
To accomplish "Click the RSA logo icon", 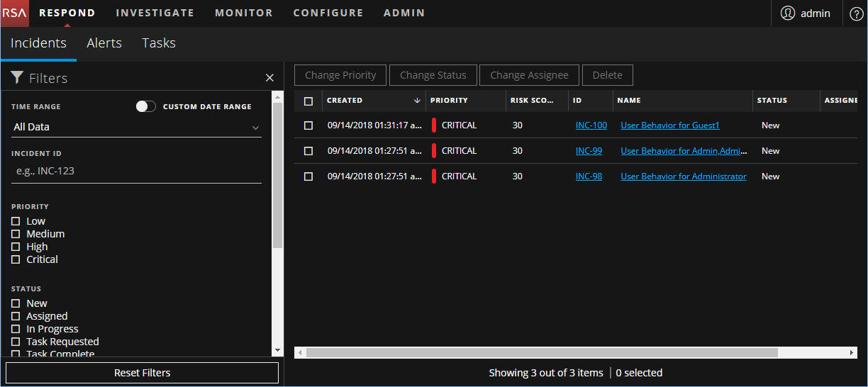I will (15, 13).
